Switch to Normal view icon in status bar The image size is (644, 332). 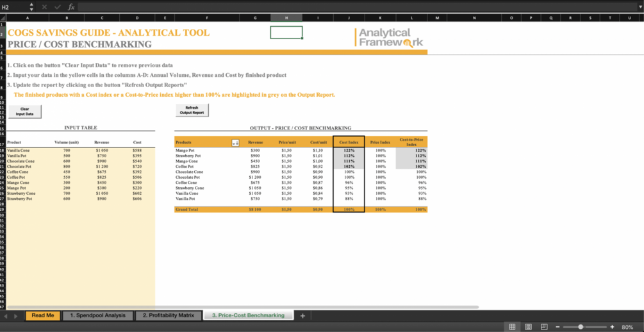(x=512, y=327)
